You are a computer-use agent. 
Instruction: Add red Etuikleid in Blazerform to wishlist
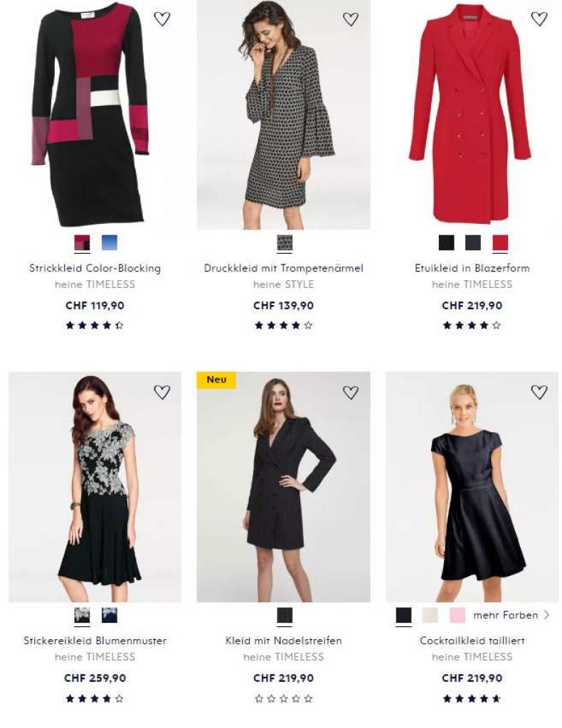pos(539,19)
